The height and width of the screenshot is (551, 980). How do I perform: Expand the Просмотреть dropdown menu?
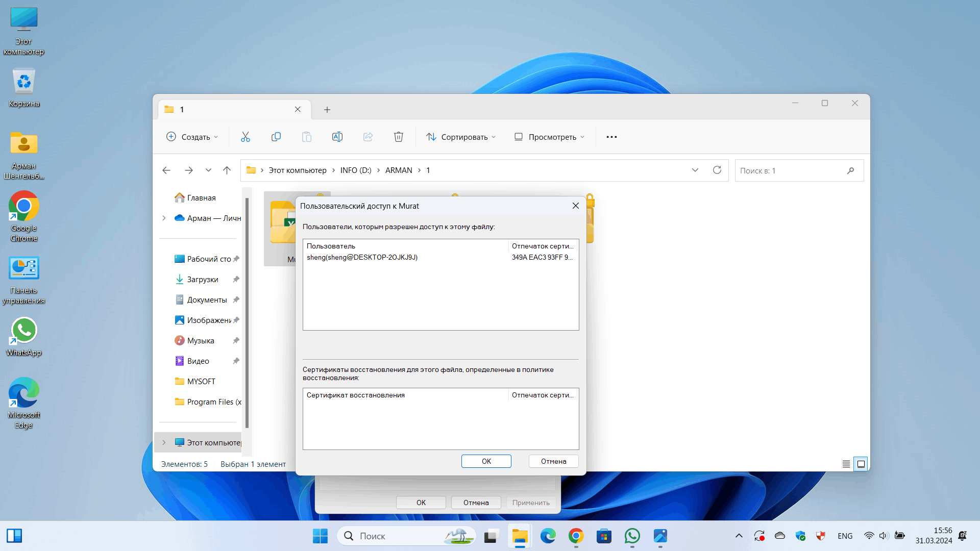pyautogui.click(x=549, y=137)
